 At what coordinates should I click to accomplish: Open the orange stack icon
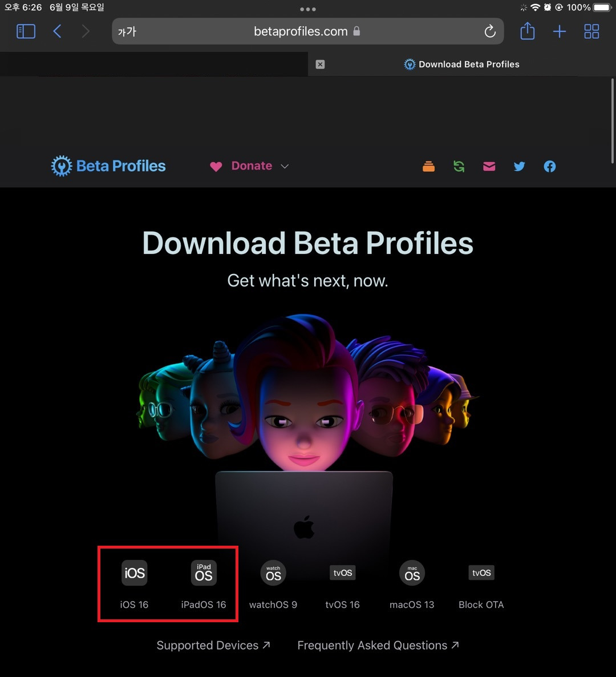428,166
